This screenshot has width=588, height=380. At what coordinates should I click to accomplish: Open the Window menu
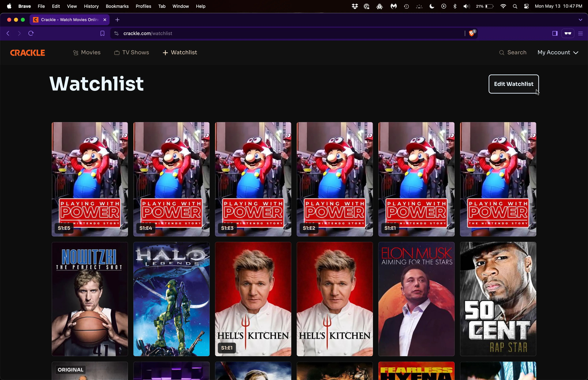click(x=181, y=6)
